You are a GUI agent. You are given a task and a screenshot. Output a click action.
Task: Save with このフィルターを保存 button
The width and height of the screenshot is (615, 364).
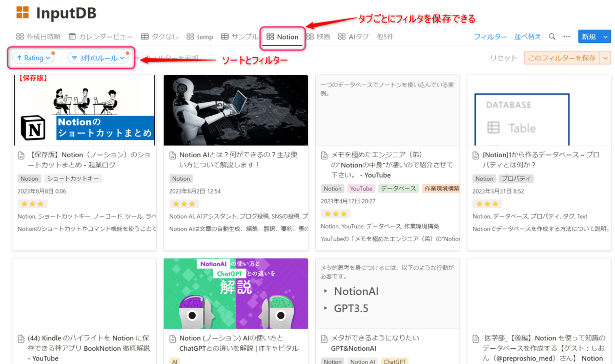pos(562,58)
